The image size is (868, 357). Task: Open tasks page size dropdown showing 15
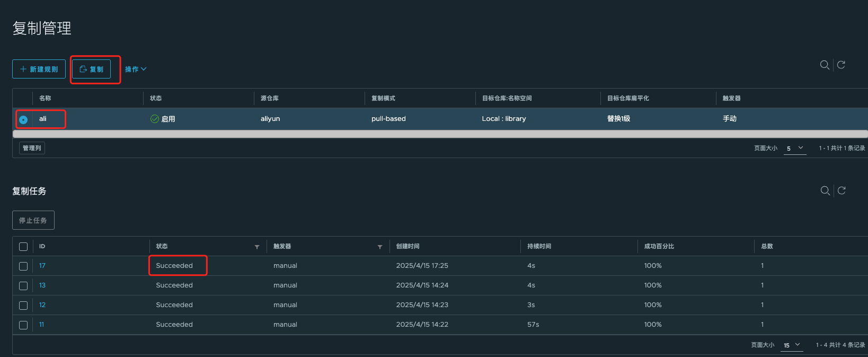coord(792,345)
